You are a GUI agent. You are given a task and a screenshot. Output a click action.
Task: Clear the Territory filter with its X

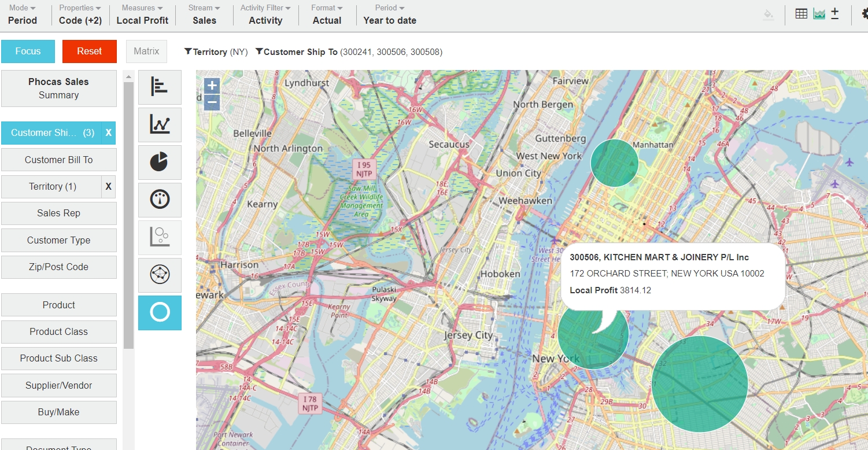[108, 187]
